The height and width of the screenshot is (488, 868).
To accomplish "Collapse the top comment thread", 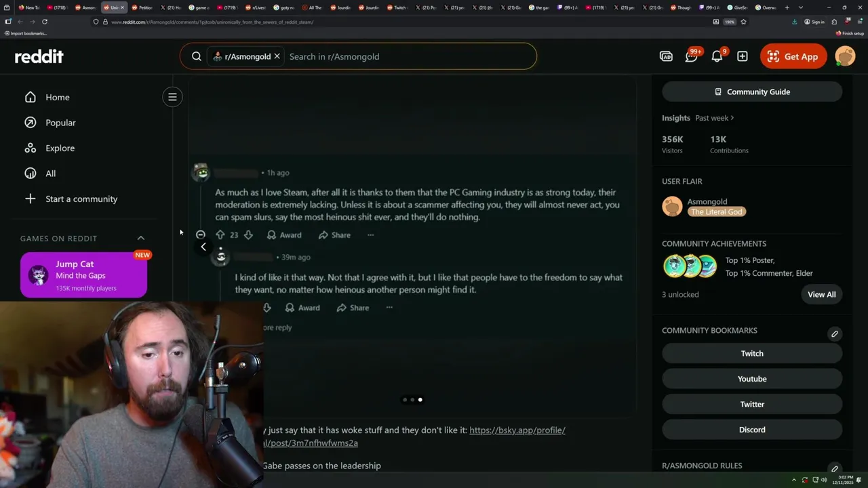I will [x=201, y=235].
